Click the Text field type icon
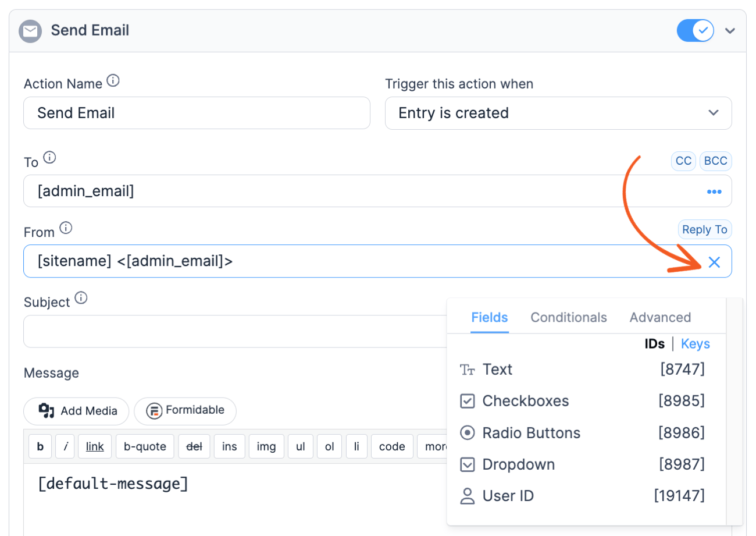Image resolution: width=756 pixels, height=536 pixels. click(468, 370)
